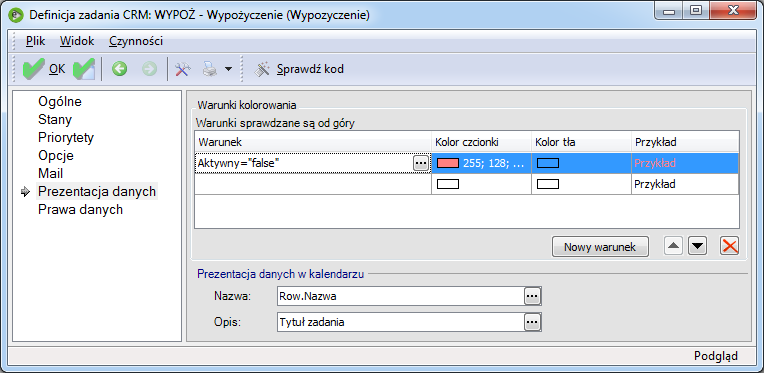Click the Nazwa field containing Row.Nazwa

(x=401, y=296)
